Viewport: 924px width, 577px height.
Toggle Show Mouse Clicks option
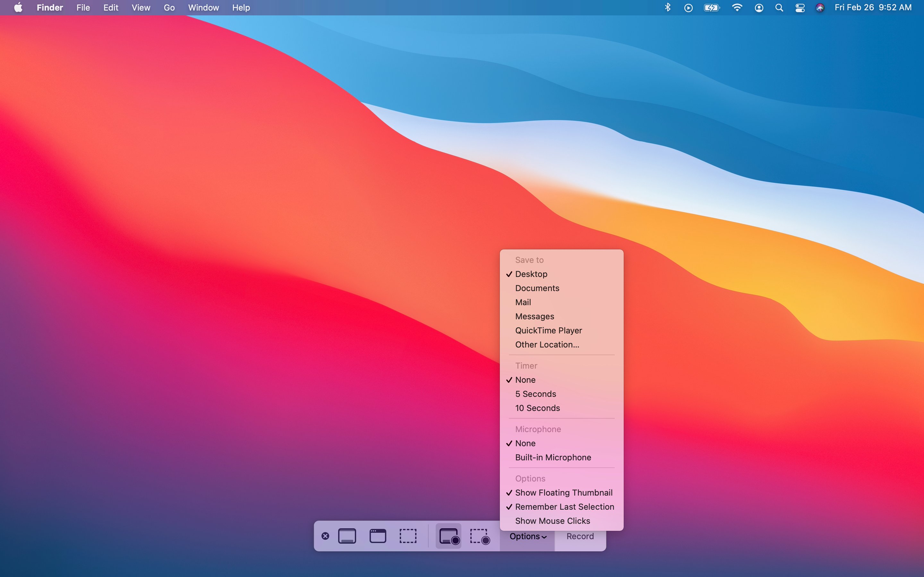pyautogui.click(x=552, y=521)
